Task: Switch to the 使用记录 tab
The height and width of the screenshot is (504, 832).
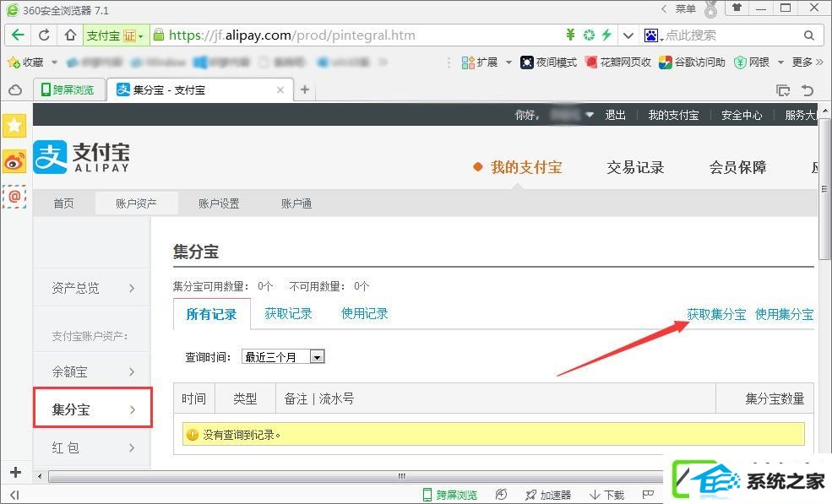Action: tap(365, 313)
